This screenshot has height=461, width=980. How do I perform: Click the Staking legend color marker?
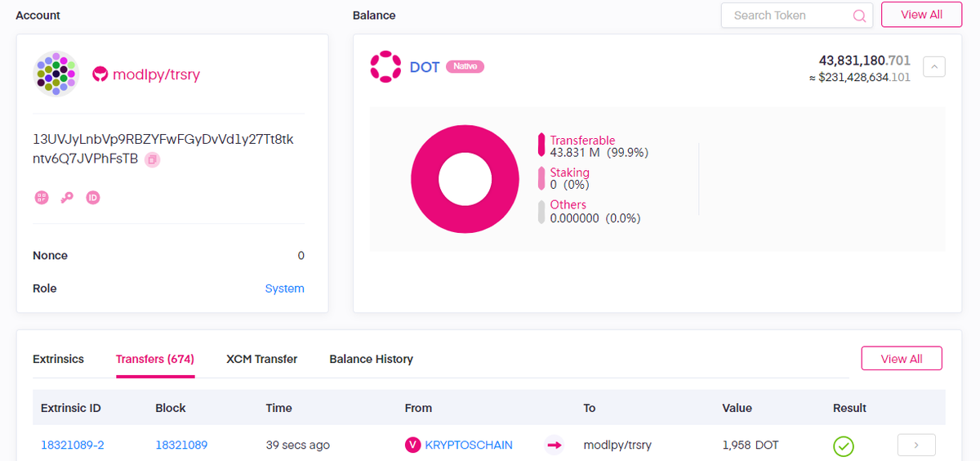541,178
